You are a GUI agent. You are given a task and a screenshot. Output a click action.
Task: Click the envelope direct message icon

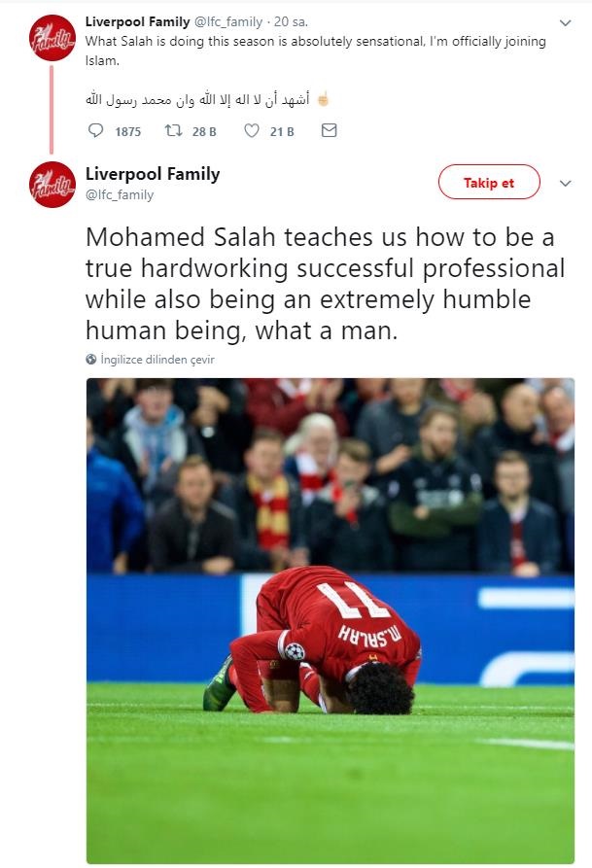[x=329, y=130]
